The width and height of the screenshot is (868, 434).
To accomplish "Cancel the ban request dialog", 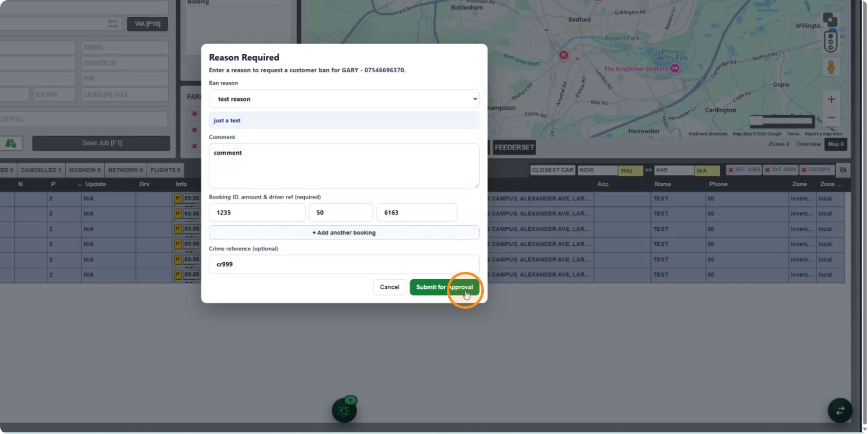I will pyautogui.click(x=389, y=287).
